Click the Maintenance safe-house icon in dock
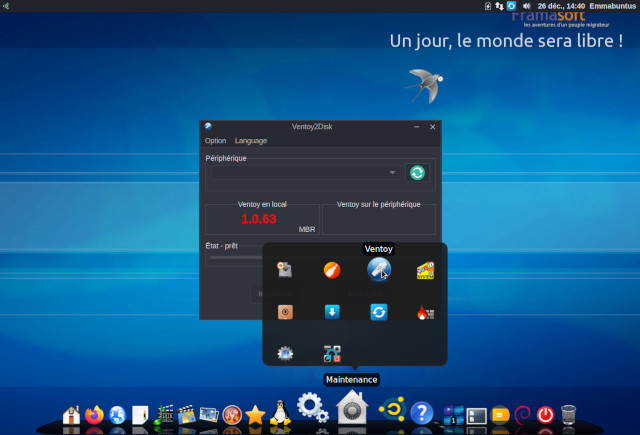The image size is (640, 435). pyautogui.click(x=352, y=407)
